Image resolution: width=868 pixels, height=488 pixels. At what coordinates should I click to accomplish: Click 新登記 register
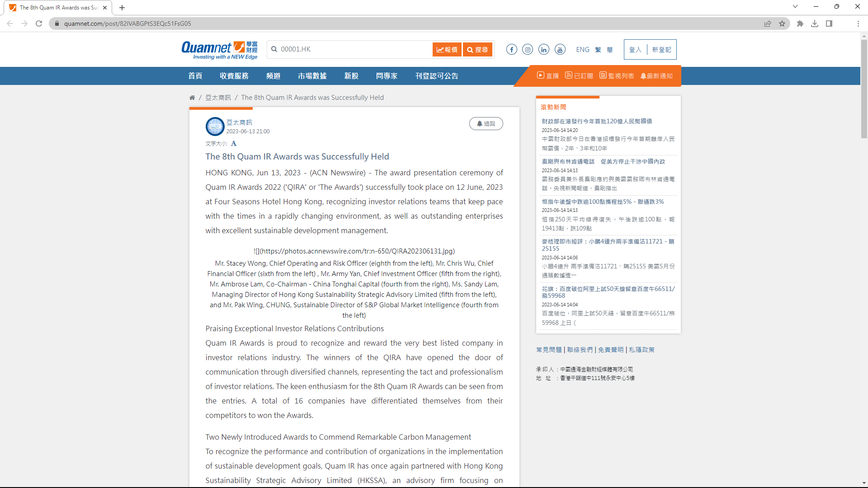[661, 50]
